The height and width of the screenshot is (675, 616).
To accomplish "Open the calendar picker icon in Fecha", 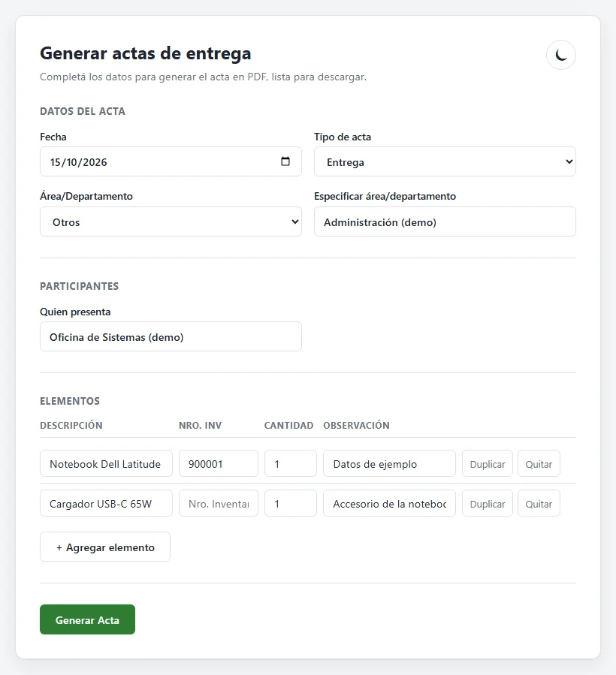I will point(285,161).
